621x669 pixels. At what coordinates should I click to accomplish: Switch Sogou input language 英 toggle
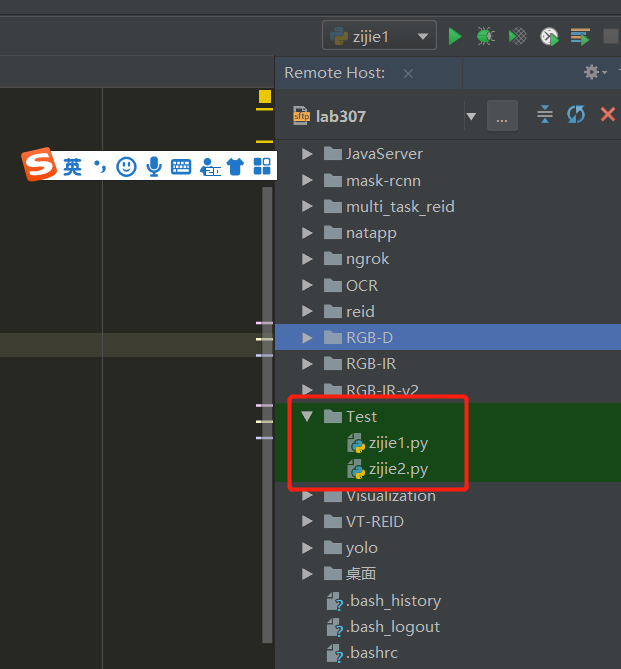pyautogui.click(x=72, y=166)
